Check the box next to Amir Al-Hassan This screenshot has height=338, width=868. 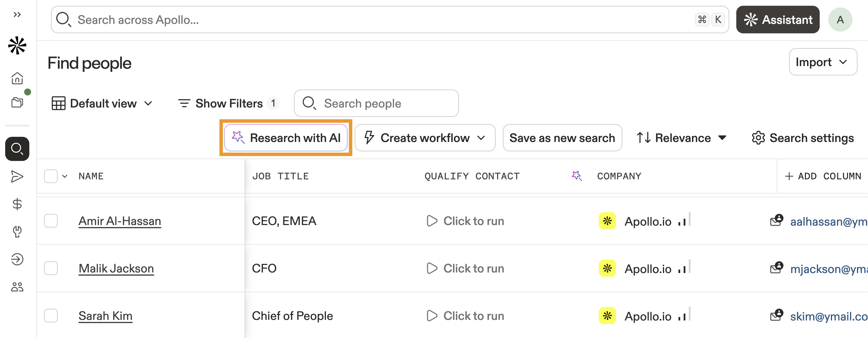[x=51, y=221]
